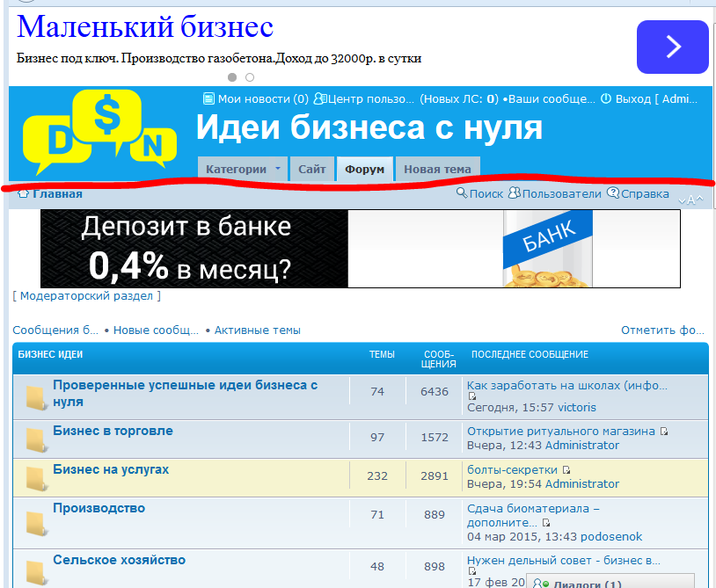Click Выход to log out
The image size is (716, 588).
pyautogui.click(x=632, y=99)
